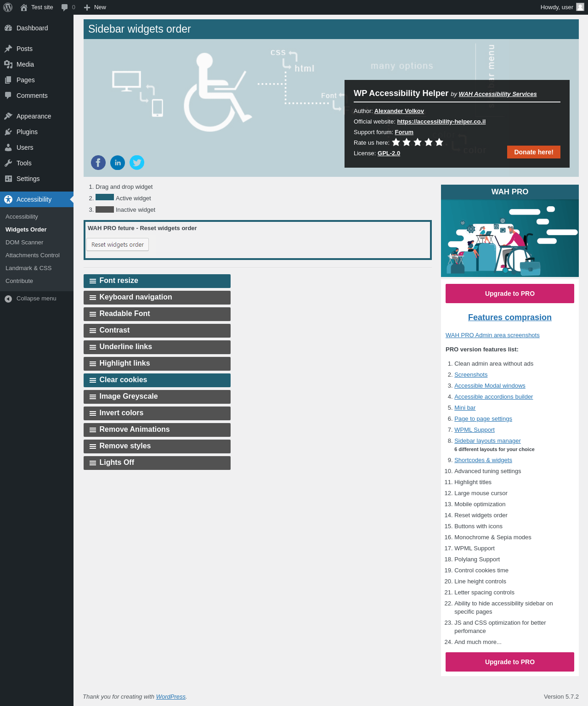Viewport: 588px width, 706px height.
Task: Click the user avatar next to Howdy
Action: 580,7
